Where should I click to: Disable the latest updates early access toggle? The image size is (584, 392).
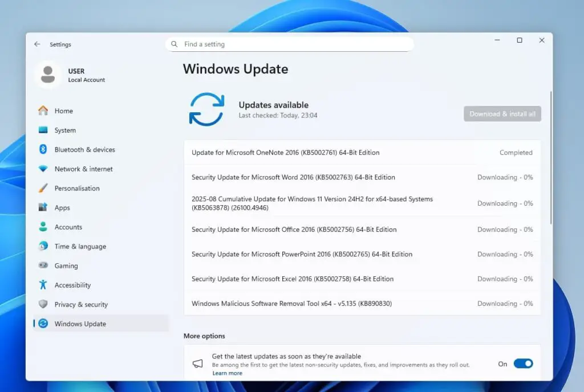click(524, 363)
